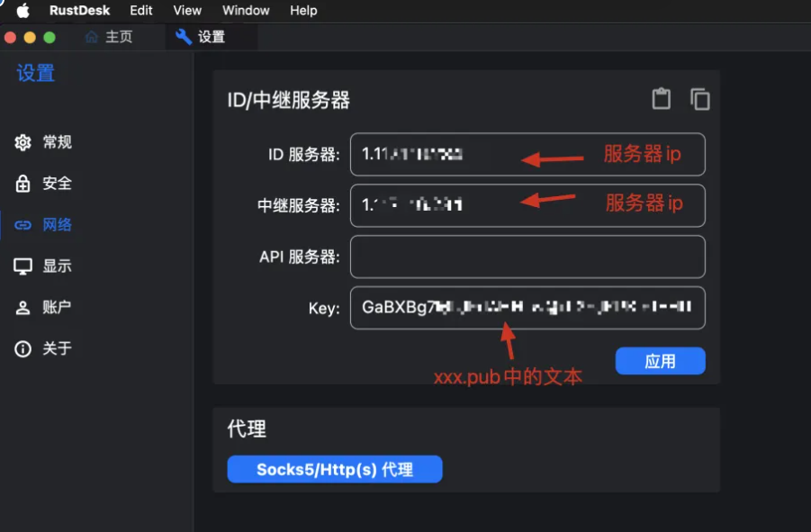
Task: Click the paste clipboard icon for server config
Action: (661, 99)
